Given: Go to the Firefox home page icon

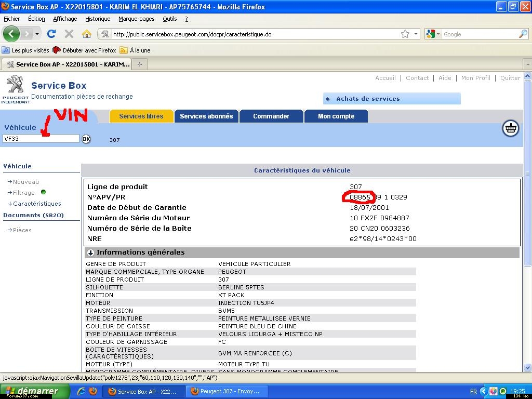Looking at the screenshot, I should [x=87, y=34].
